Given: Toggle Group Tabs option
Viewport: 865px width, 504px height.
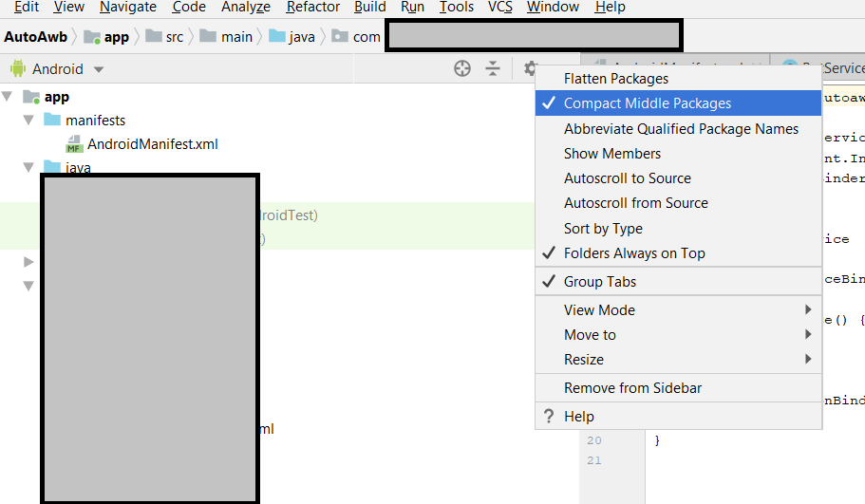Looking at the screenshot, I should [679, 281].
